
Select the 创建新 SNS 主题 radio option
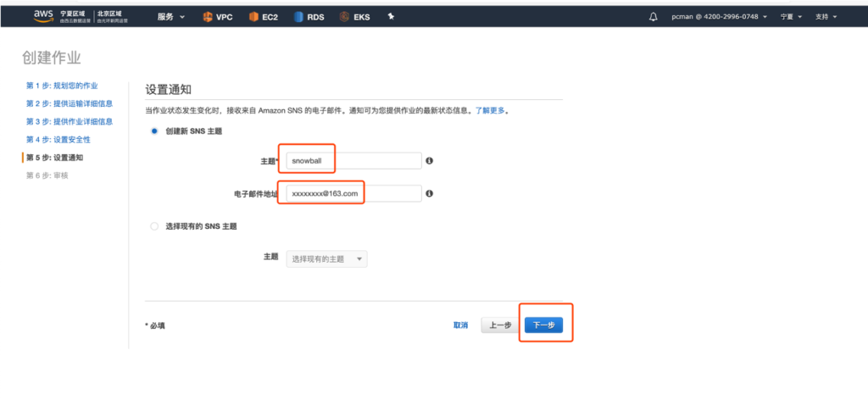click(153, 131)
